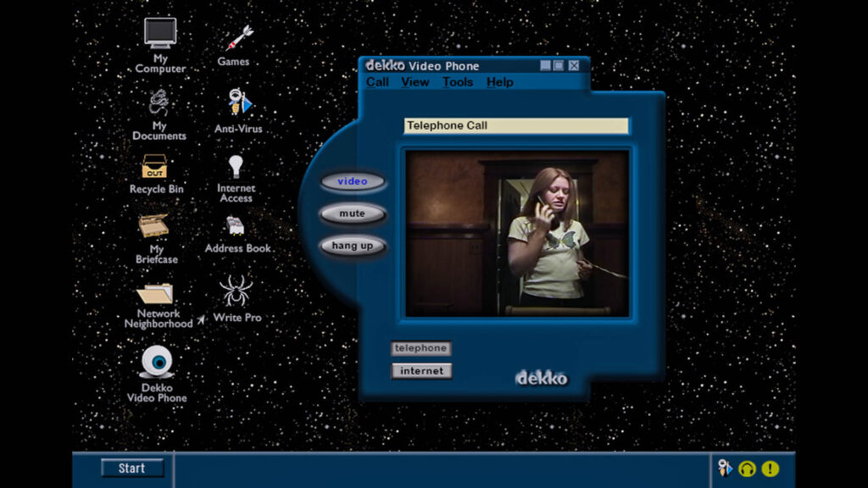Open the Tools menu
The width and height of the screenshot is (868, 488).
tap(458, 82)
